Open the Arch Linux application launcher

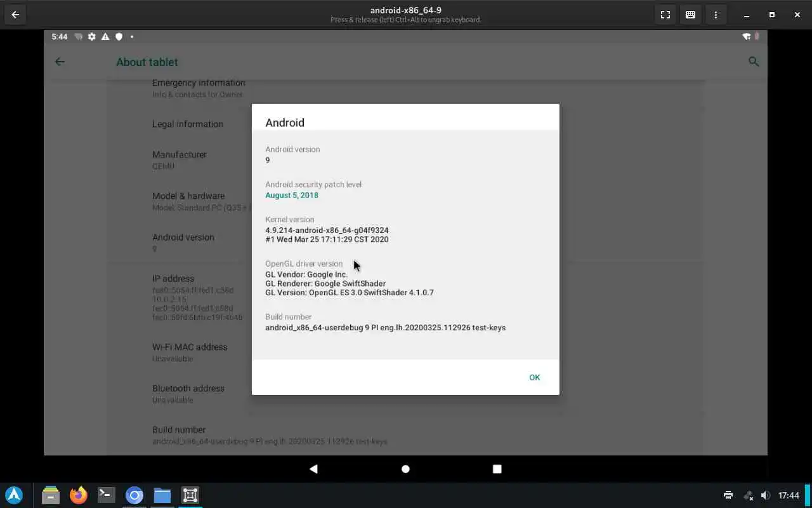[14, 495]
